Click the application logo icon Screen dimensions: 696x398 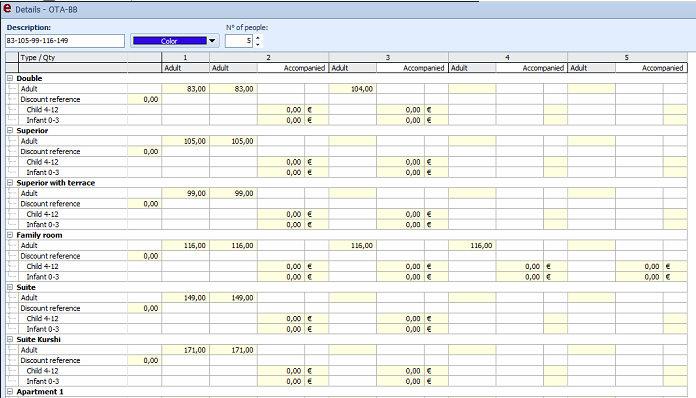[x=7, y=8]
